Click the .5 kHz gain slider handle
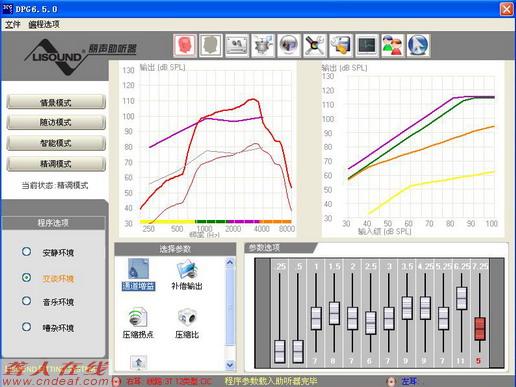The image size is (516, 387). point(298,351)
